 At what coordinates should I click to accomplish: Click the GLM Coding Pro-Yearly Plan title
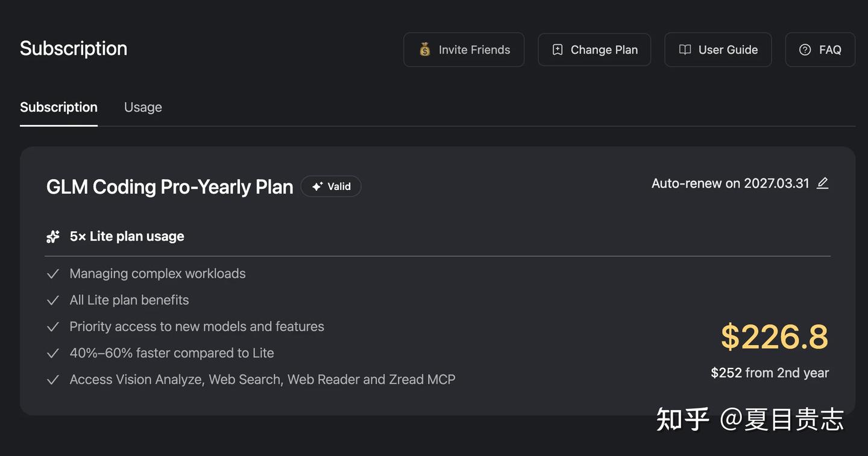tap(169, 186)
